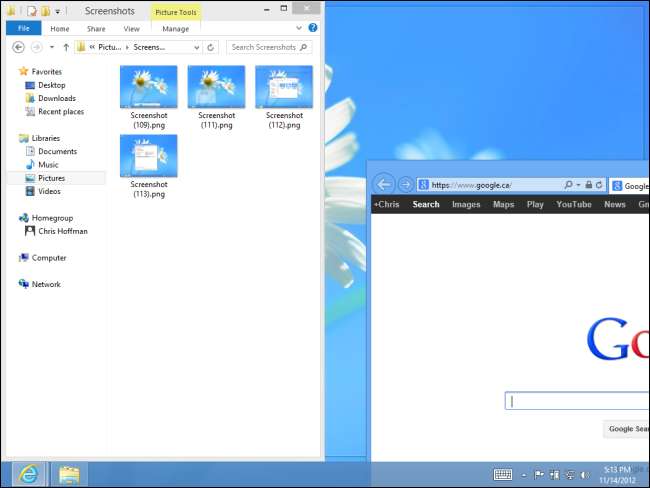The width and height of the screenshot is (650, 488).
Task: Click News link in Google bar
Action: click(615, 204)
